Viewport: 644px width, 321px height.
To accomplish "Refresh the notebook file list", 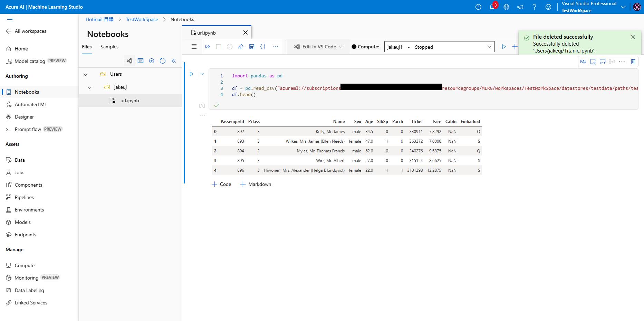I will [x=163, y=61].
